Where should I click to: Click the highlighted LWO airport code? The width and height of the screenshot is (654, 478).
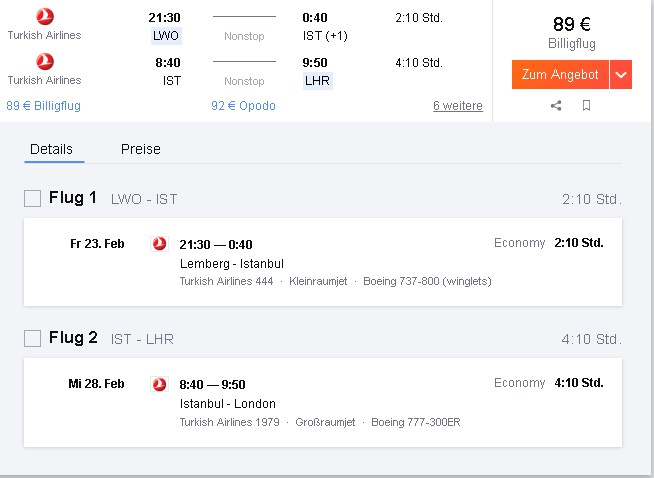(x=166, y=36)
